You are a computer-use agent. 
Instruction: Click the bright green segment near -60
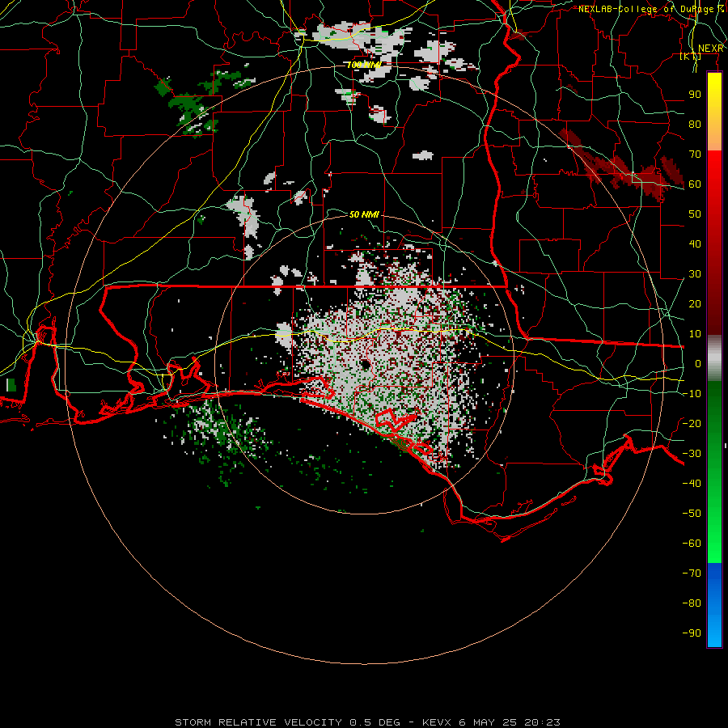point(714,544)
